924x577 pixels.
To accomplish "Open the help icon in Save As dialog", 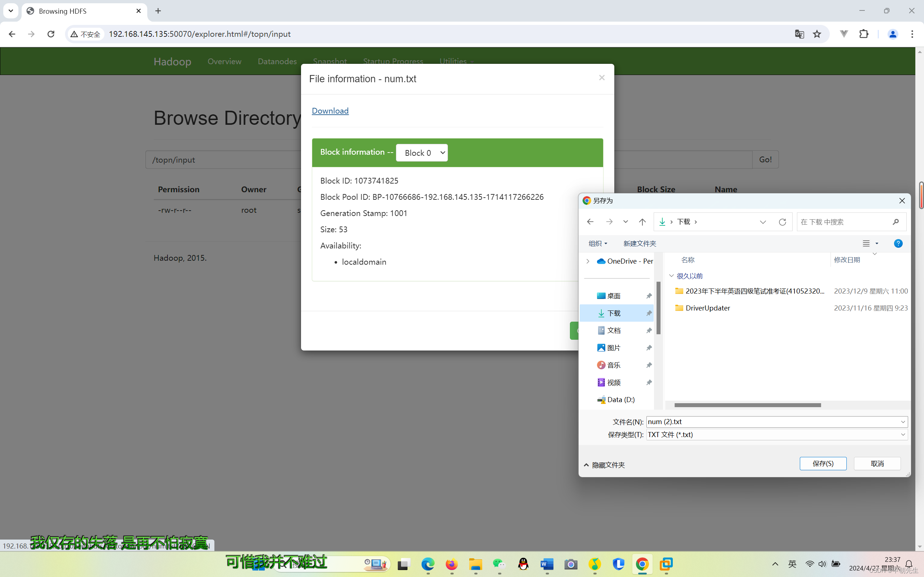I will point(898,243).
